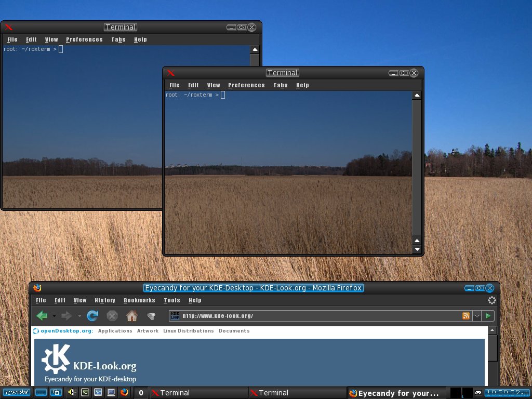Open the back Terminal's red X window menu
This screenshot has height=399, width=532.
8,27
